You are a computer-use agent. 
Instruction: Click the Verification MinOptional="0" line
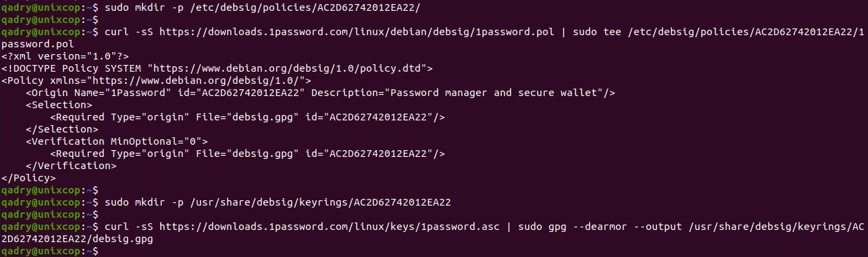(117, 141)
